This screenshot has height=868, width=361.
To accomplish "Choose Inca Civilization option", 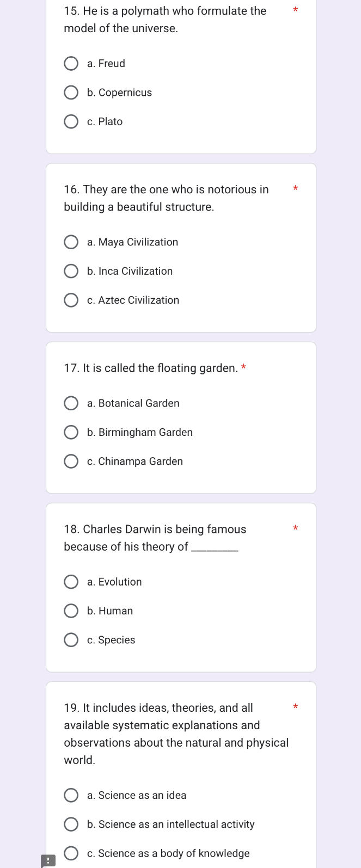I will tap(71, 272).
